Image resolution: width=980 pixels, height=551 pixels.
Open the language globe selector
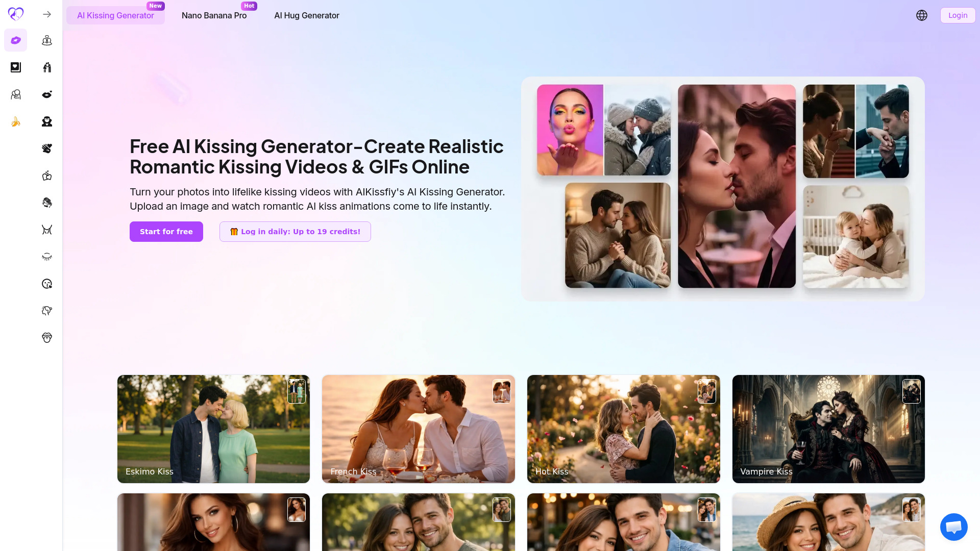pos(921,15)
